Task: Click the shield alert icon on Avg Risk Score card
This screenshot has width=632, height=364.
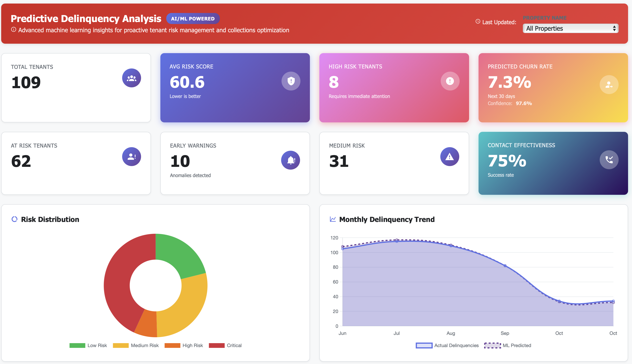Action: point(291,81)
